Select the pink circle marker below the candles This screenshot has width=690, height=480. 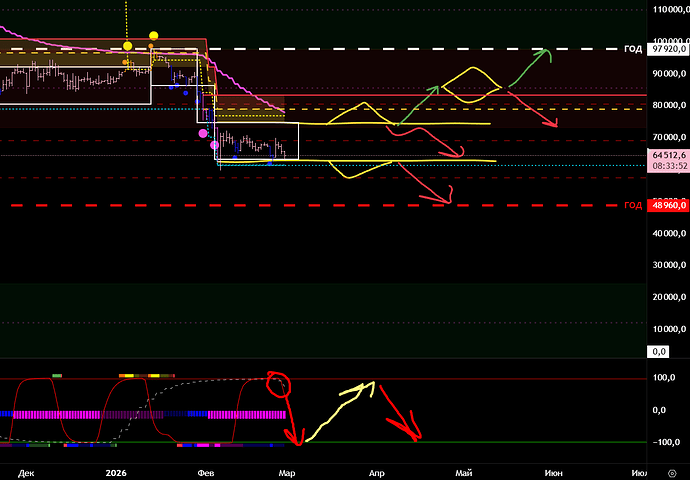(x=203, y=133)
